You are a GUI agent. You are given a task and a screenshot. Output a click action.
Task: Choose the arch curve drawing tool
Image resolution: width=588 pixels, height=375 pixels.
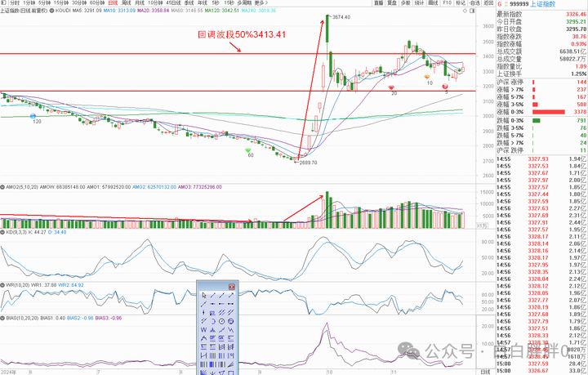[204, 338]
